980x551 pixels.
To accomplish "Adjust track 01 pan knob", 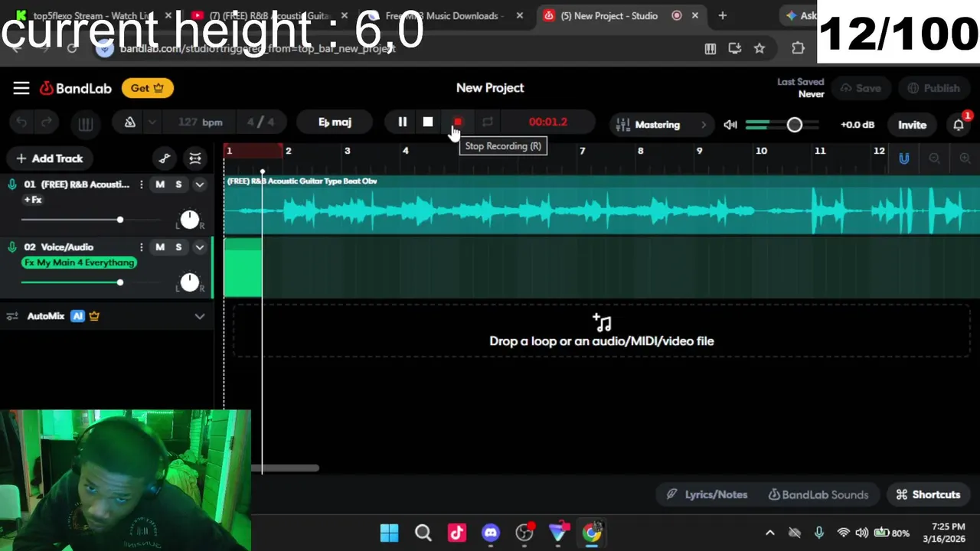I will click(x=189, y=220).
